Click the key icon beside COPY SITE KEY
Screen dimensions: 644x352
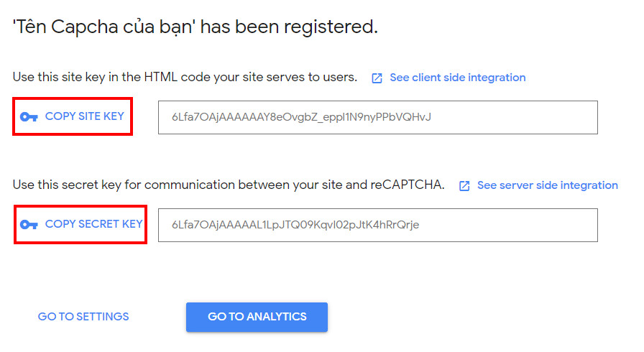click(x=29, y=117)
